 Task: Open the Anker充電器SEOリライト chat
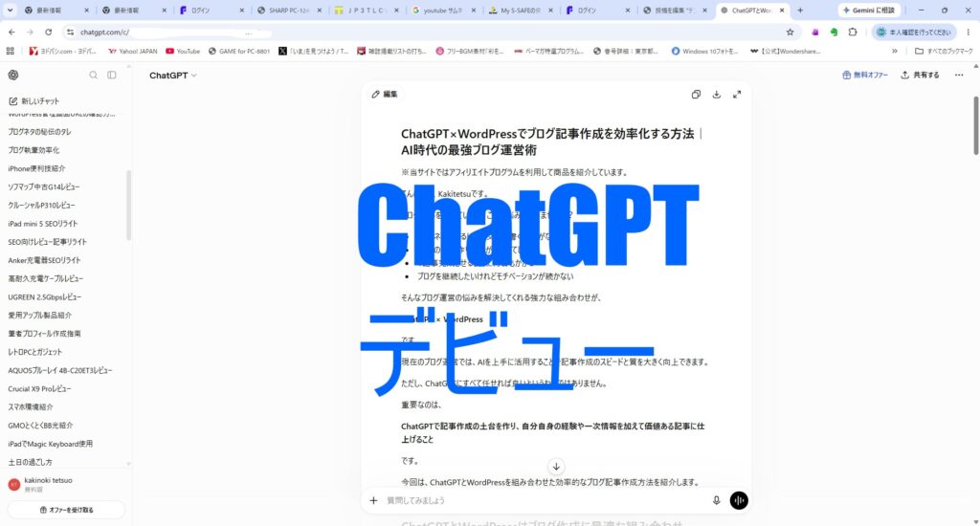(44, 260)
